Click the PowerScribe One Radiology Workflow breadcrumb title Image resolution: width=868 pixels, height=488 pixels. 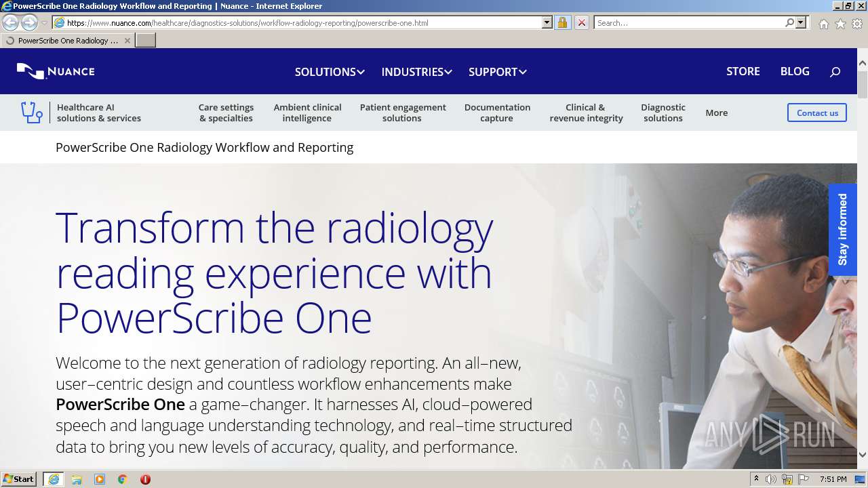point(204,147)
